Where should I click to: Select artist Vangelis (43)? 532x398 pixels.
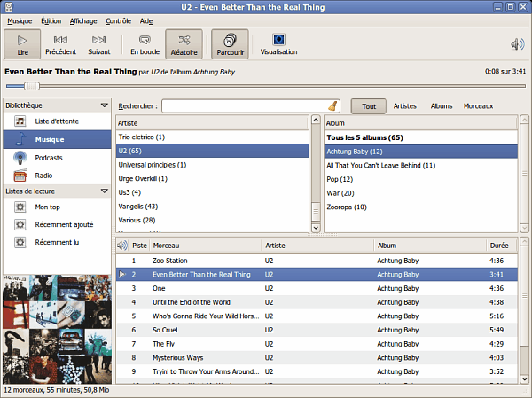pos(213,207)
